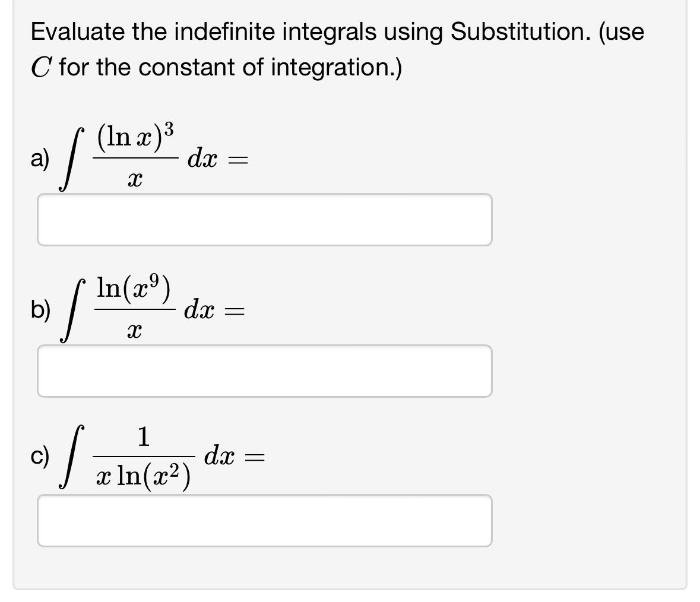Click the italic C constant symbol
Viewport: 700px width, 602px height.
pyautogui.click(x=40, y=68)
